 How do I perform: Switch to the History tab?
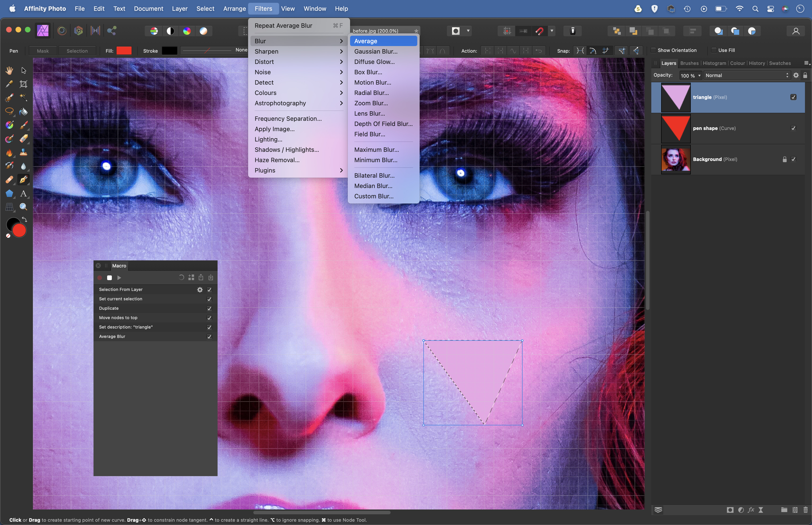coord(757,63)
